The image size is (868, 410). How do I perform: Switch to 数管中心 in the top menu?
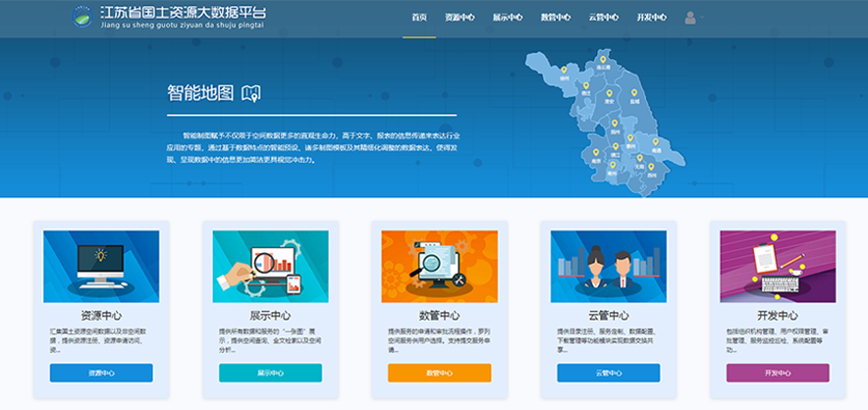point(556,18)
